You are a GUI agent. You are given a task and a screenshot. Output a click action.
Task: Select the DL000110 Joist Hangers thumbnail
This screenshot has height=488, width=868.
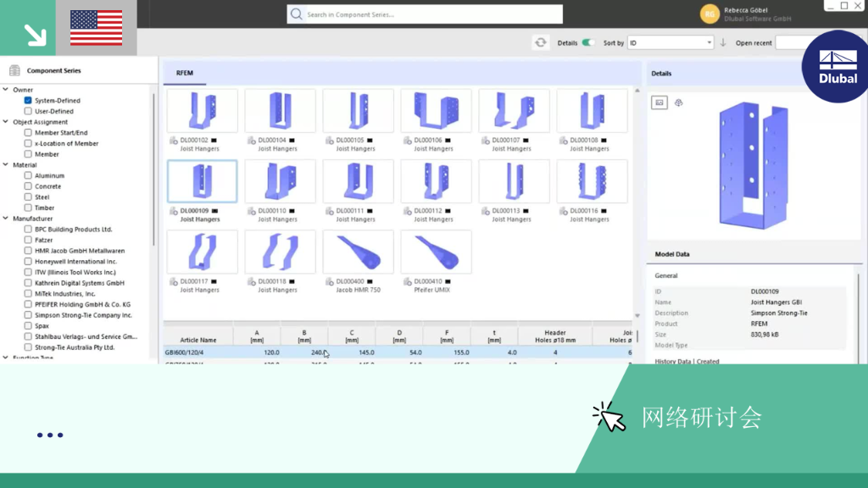click(x=280, y=181)
